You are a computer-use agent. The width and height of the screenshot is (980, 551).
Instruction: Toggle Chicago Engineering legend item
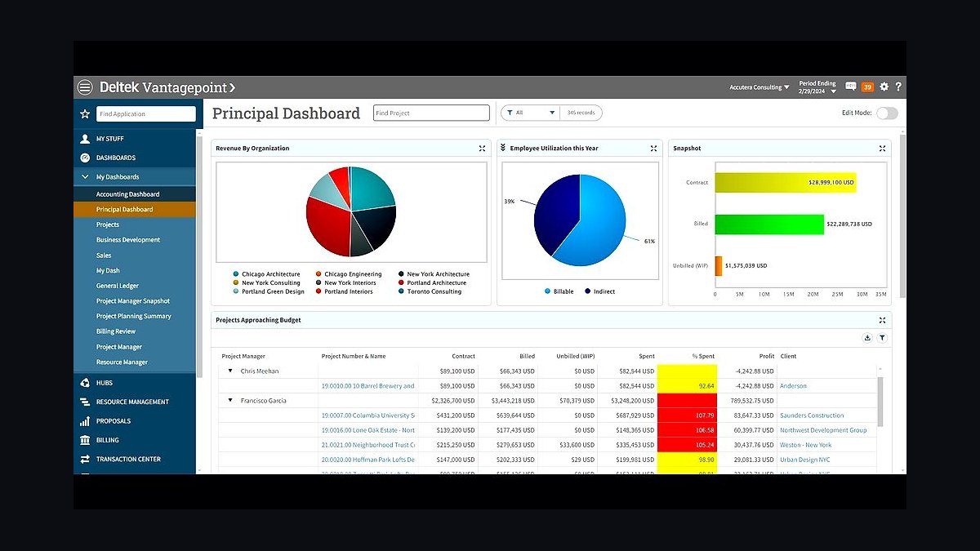point(348,274)
